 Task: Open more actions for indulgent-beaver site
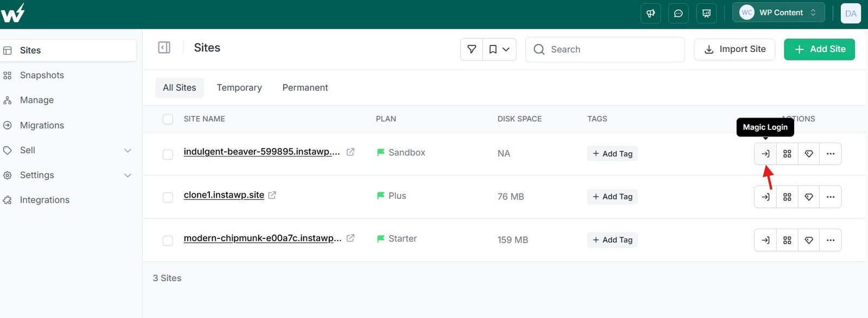point(831,154)
